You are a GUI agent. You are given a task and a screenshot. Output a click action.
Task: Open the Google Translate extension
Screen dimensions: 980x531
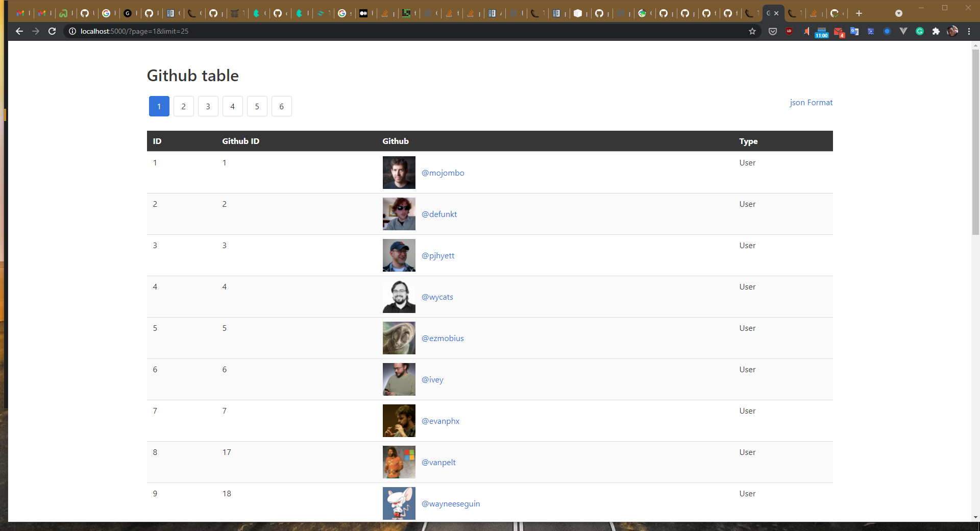coord(854,31)
